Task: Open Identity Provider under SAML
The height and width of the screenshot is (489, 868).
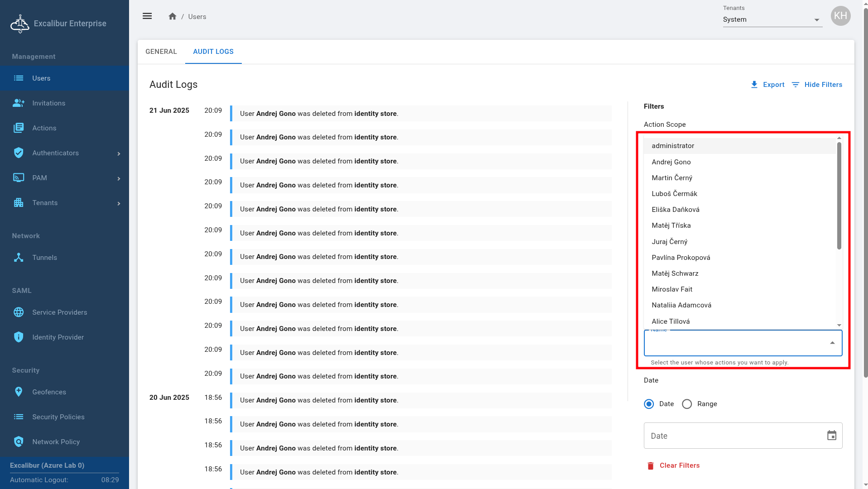Action: (58, 337)
